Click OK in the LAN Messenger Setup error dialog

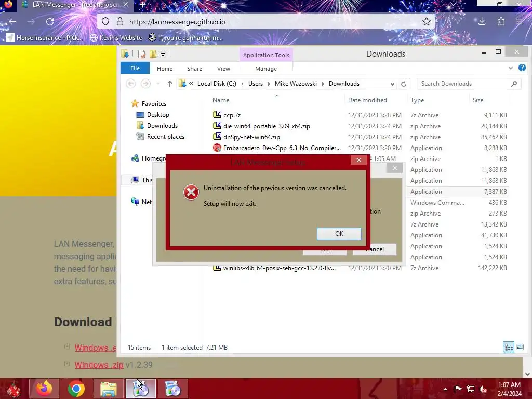pyautogui.click(x=339, y=234)
